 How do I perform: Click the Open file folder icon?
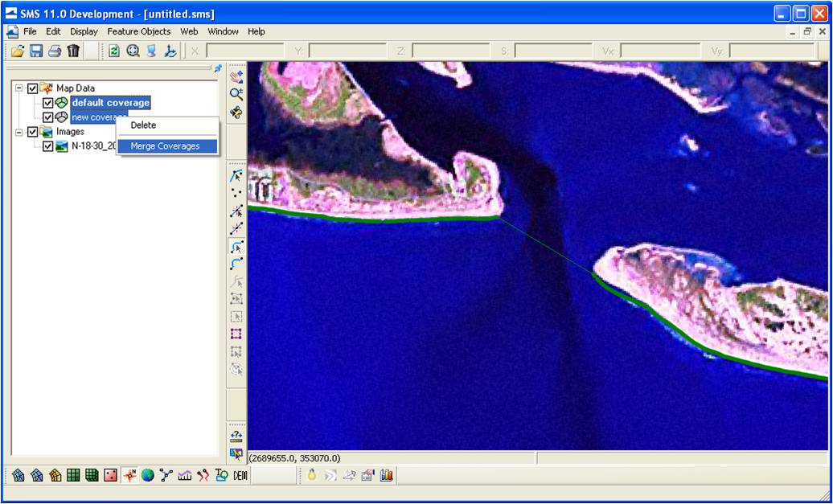point(18,51)
